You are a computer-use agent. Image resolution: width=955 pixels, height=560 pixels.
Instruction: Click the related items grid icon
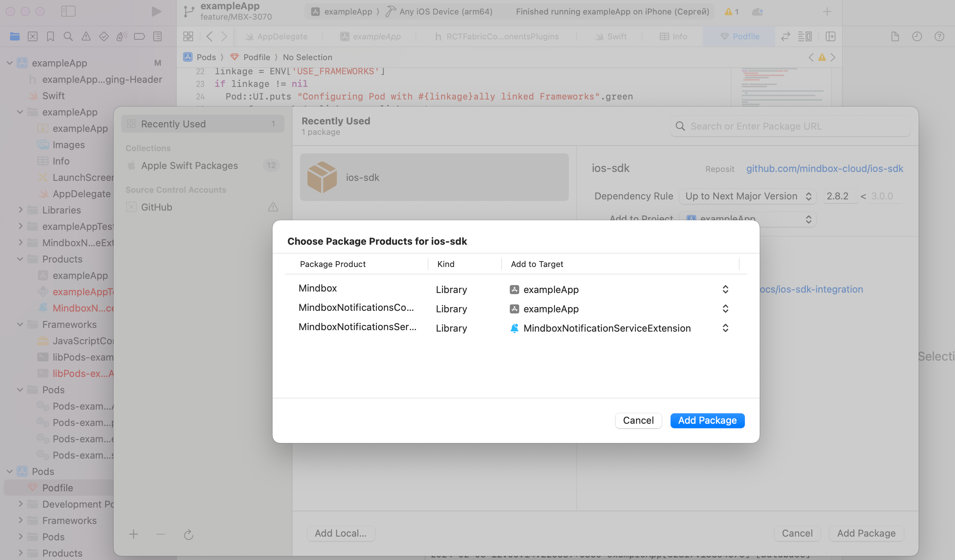[188, 36]
